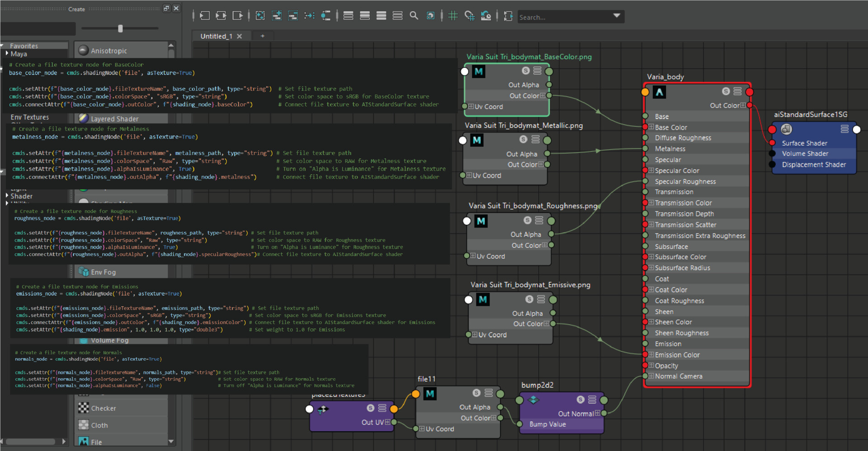Click the Input connections toolbar icon
Viewport: 868px width, 451px height.
point(205,16)
